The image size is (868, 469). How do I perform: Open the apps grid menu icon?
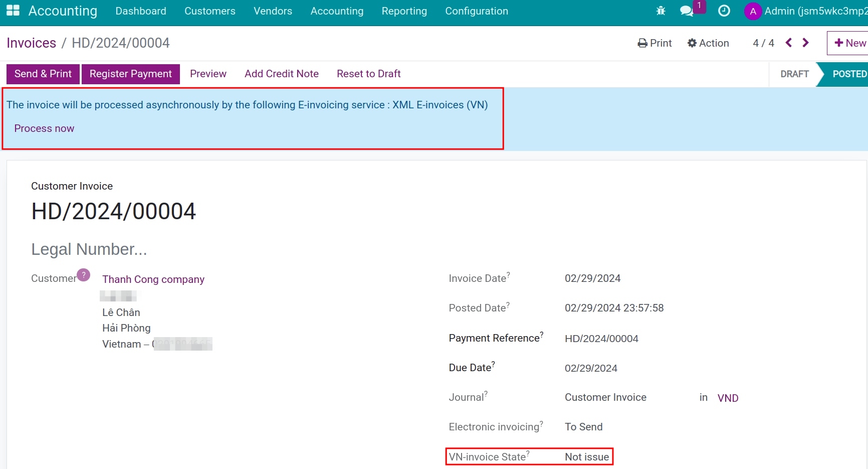(13, 11)
